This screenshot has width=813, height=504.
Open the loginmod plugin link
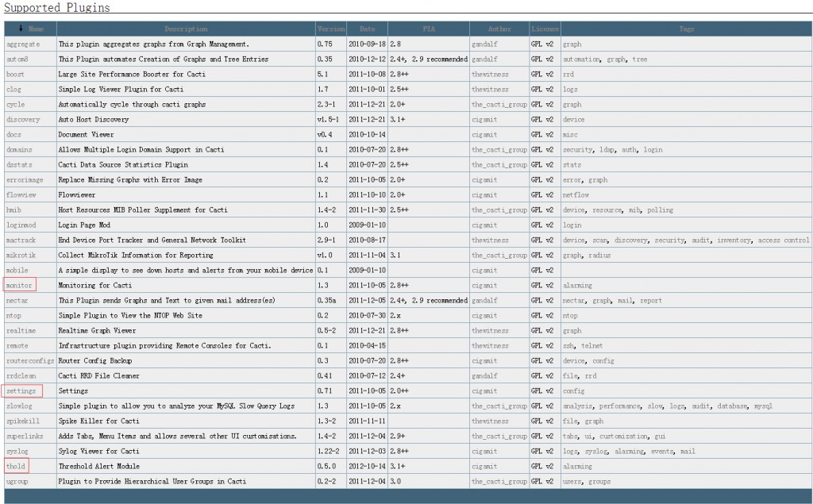tap(21, 225)
